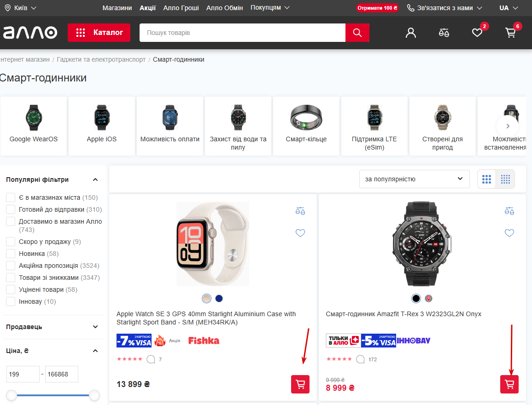This screenshot has height=405, width=532.
Task: Open UA language dropdown
Action: click(509, 8)
